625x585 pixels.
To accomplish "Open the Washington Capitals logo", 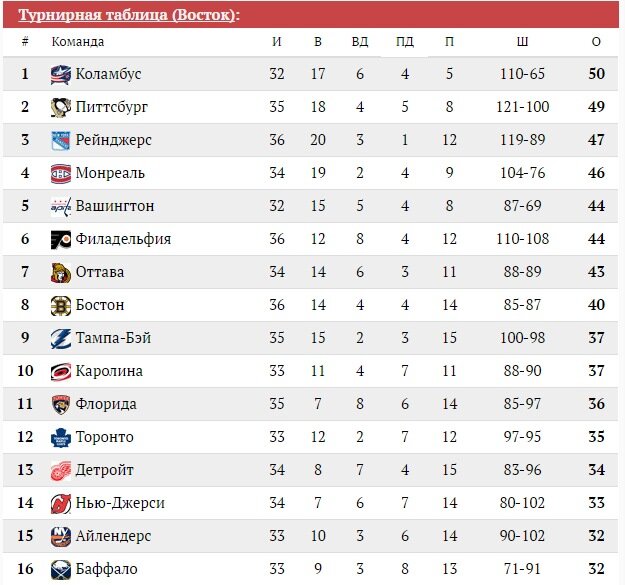I will (x=61, y=206).
